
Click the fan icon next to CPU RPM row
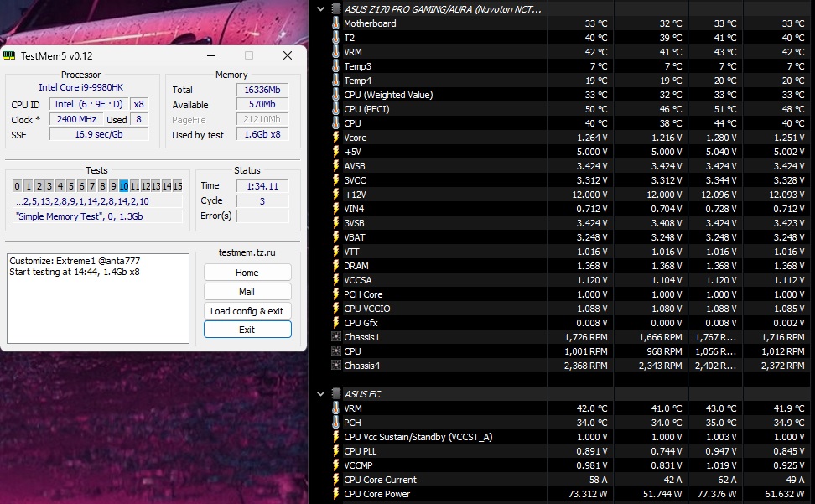point(335,351)
